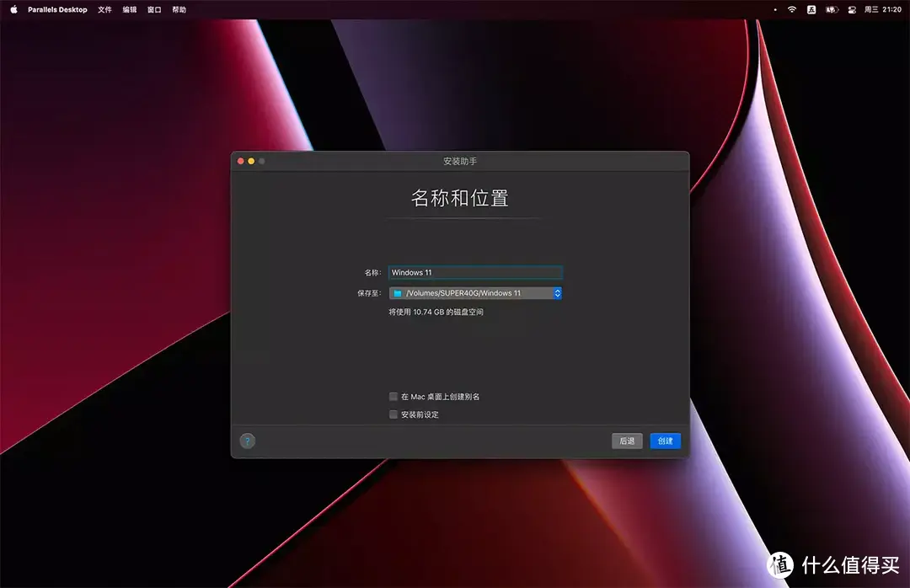Click the folder icon in the save path
This screenshot has width=910, height=588.
(398, 293)
